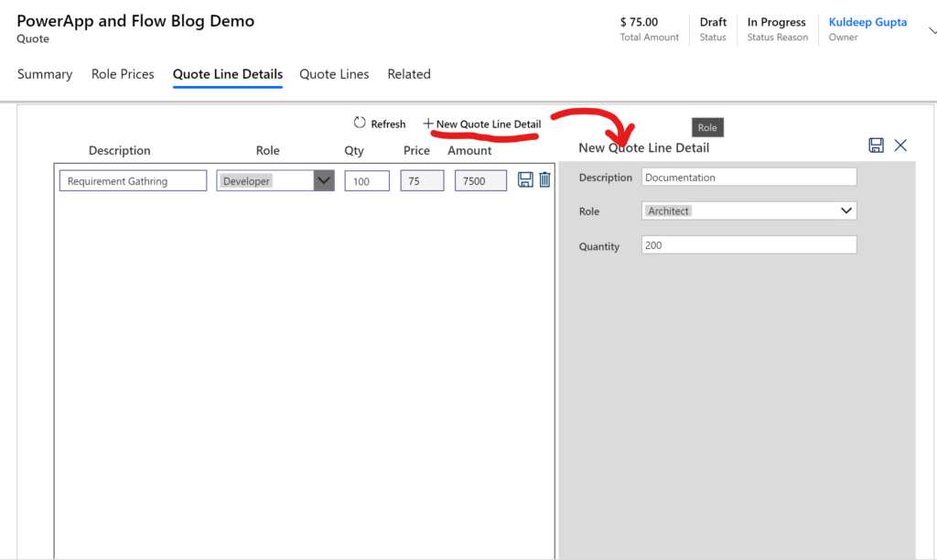Close the New Quote Line Detail panel
This screenshot has height=560, width=937.
tap(900, 145)
